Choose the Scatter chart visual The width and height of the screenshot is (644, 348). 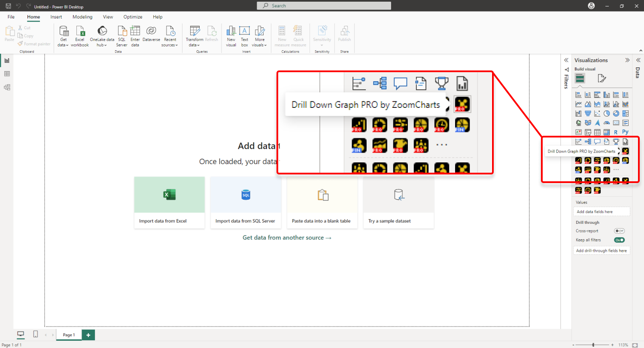pyautogui.click(x=597, y=113)
